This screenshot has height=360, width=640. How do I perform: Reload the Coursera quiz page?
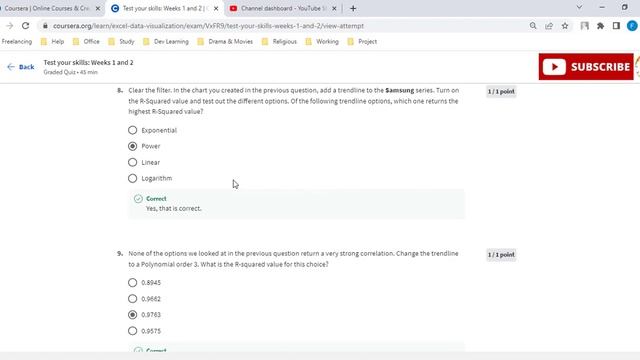[x=25, y=26]
